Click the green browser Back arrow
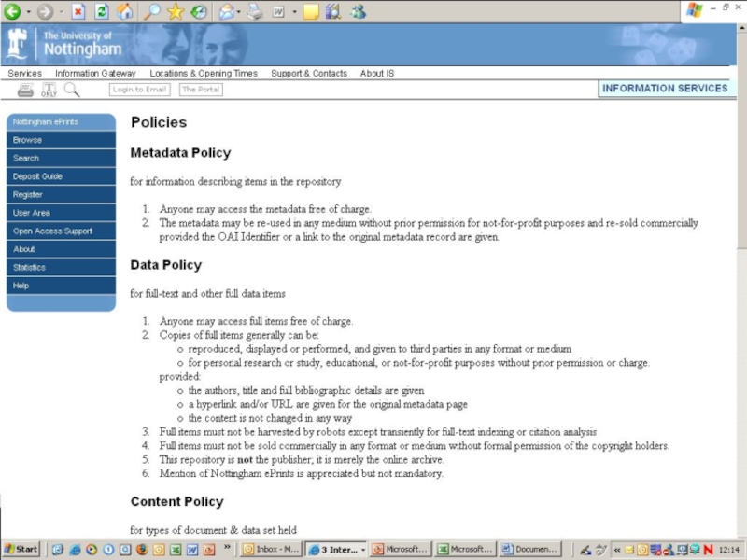 click(12, 11)
